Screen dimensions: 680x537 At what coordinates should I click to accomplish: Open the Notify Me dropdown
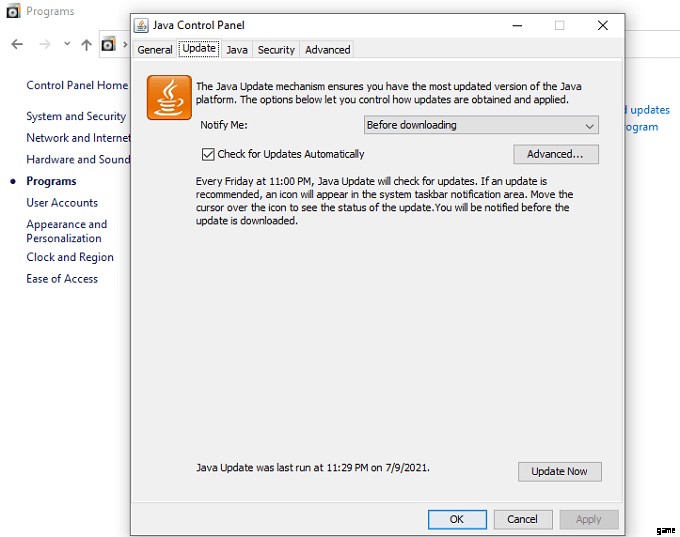click(x=480, y=125)
